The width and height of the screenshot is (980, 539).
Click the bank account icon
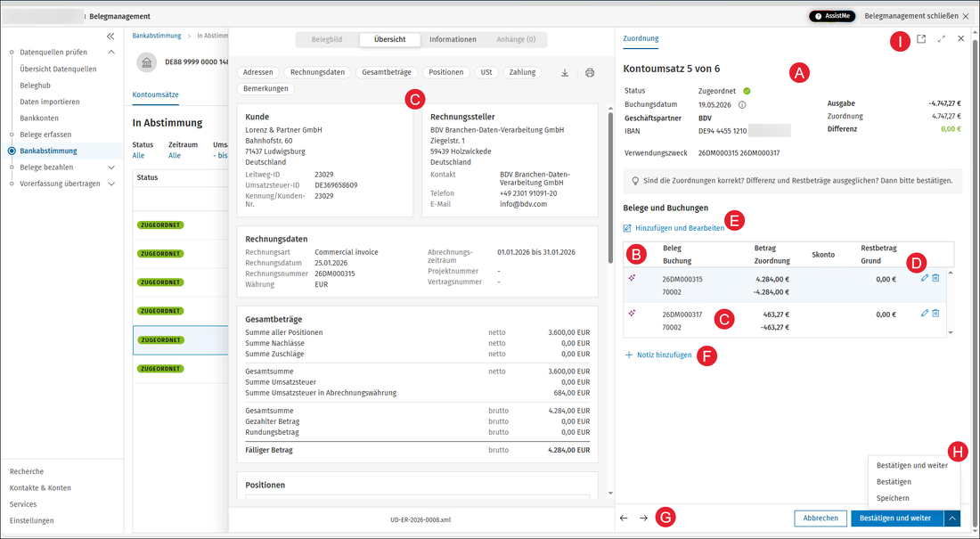pyautogui.click(x=146, y=62)
